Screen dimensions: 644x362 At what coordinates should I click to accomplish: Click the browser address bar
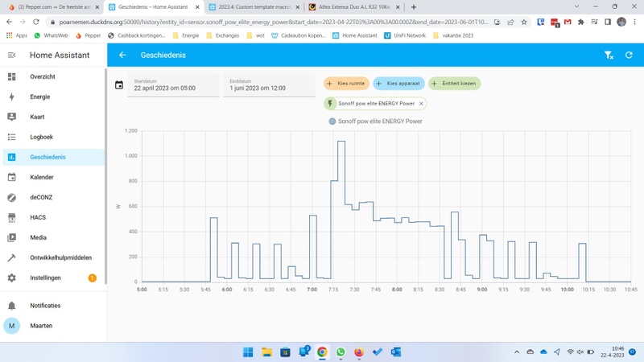pyautogui.click(x=274, y=23)
